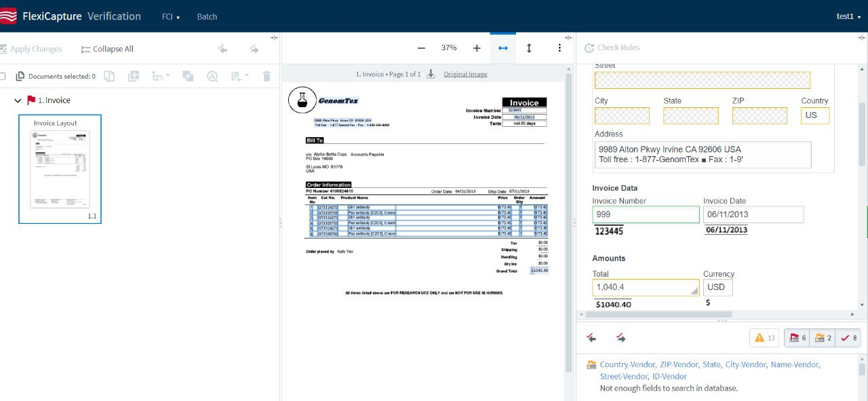
Task: Click the ZIP input field
Action: (x=759, y=116)
